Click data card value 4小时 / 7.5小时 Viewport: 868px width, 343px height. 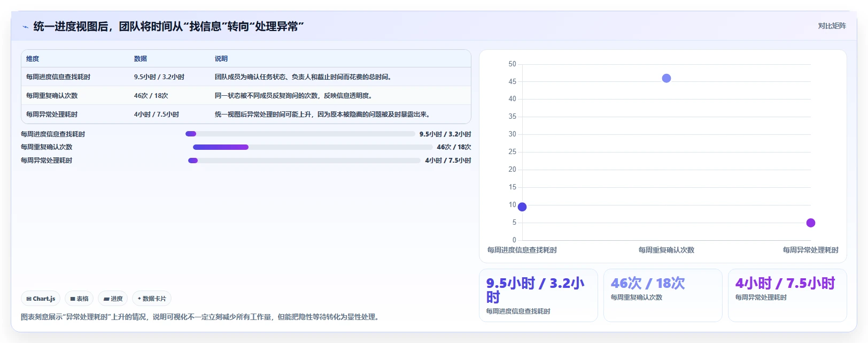pos(785,283)
